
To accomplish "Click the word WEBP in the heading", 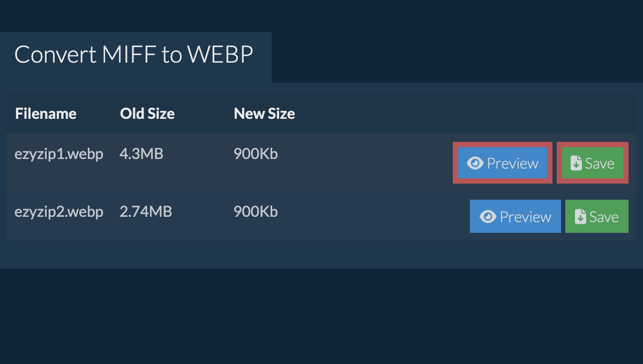I will pos(220,55).
